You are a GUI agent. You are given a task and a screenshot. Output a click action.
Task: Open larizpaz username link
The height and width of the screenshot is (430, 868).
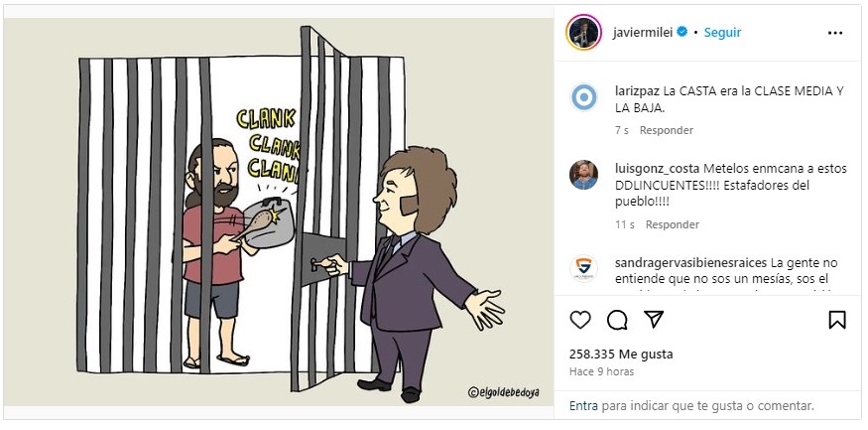(x=637, y=91)
